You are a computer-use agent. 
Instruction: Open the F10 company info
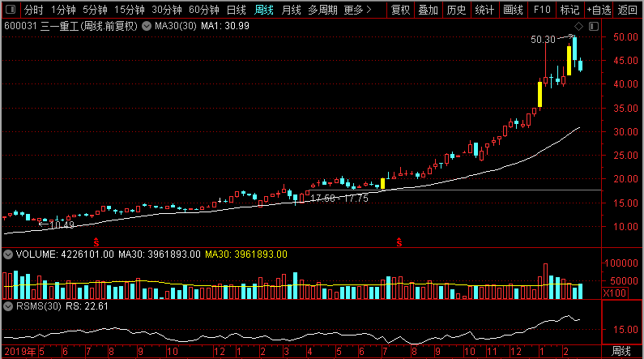pyautogui.click(x=542, y=10)
